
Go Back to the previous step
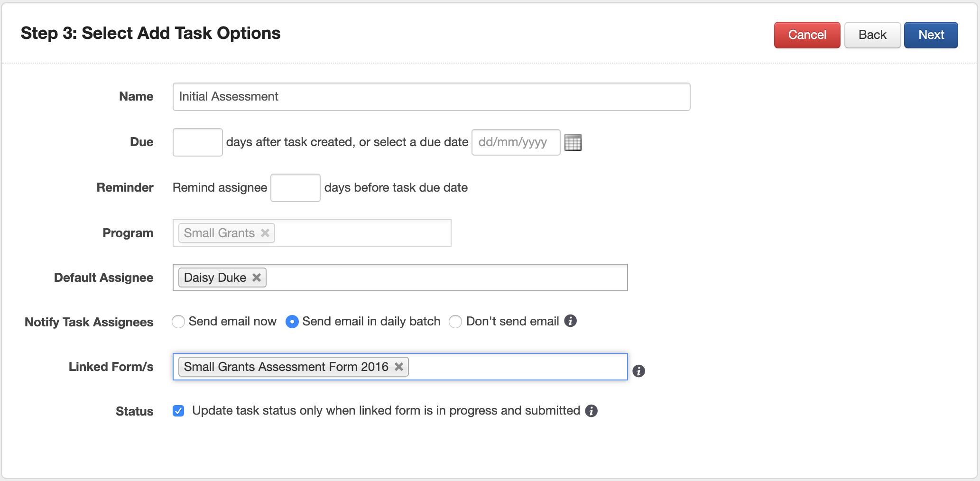pos(872,35)
